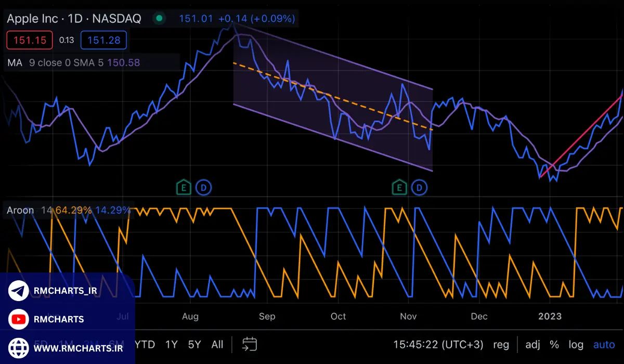The image size is (624, 364).
Task: Select the 1Y range tab
Action: 171,344
